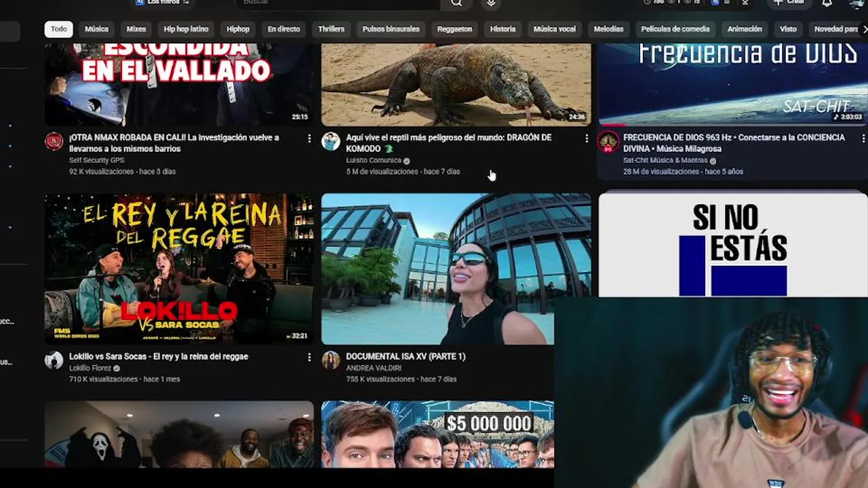Screen dimensions: 868x488
Task: Open three-dot menu for NMAX robada video
Action: (309, 138)
